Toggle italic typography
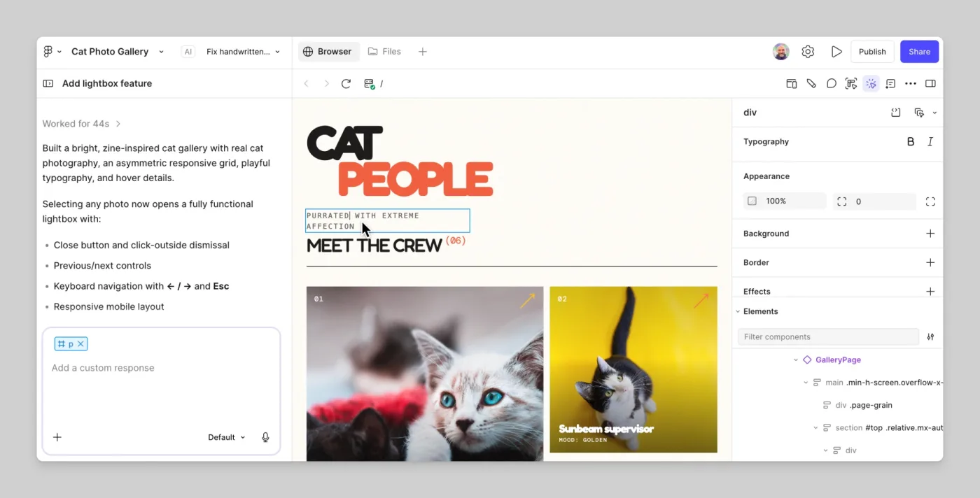Image resolution: width=980 pixels, height=498 pixels. [x=930, y=142]
